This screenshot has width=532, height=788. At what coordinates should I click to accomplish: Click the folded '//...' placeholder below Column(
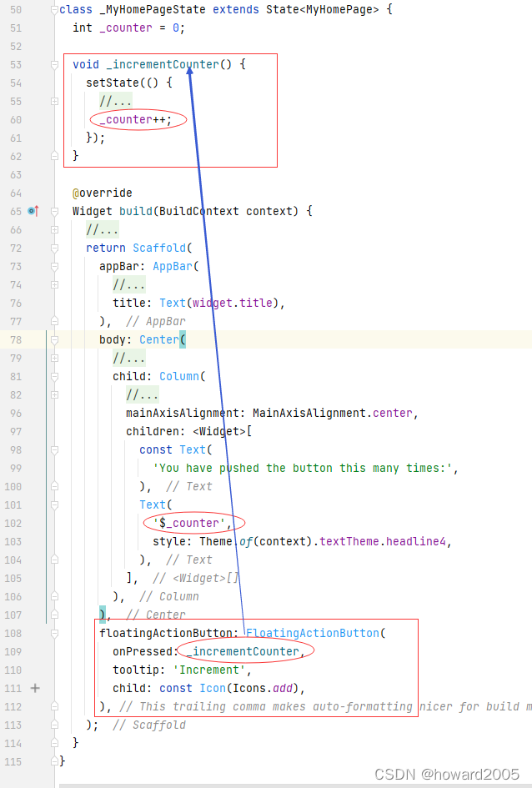(142, 394)
